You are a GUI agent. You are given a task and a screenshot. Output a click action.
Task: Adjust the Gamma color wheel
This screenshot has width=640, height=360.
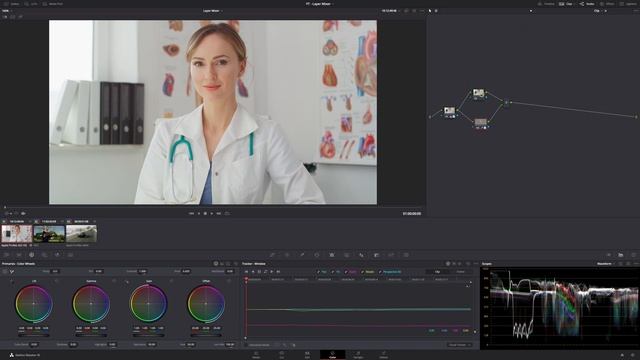(91, 304)
